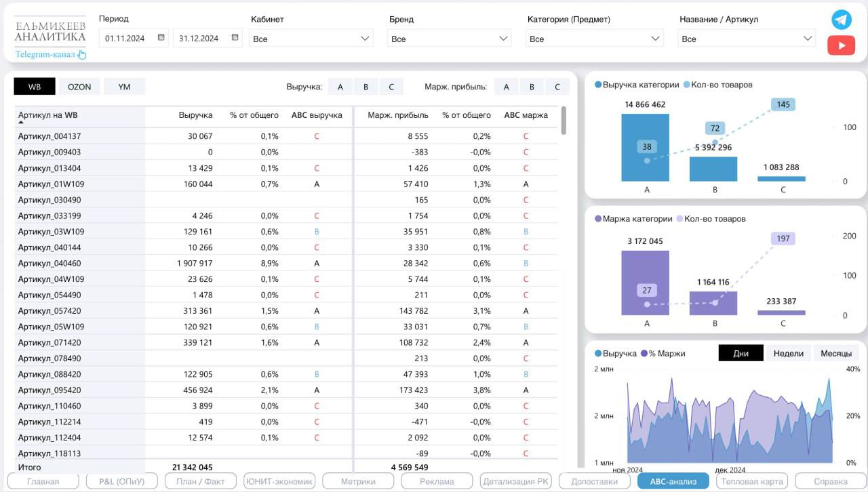Click total revenue 21 342 045
Screen dimensions: 868x492
[x=193, y=467]
